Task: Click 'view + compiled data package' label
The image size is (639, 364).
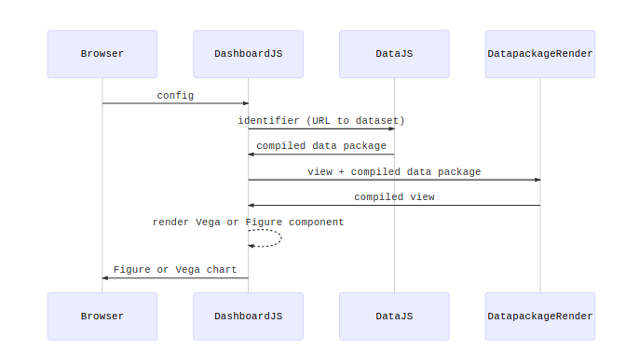Action: (x=394, y=172)
